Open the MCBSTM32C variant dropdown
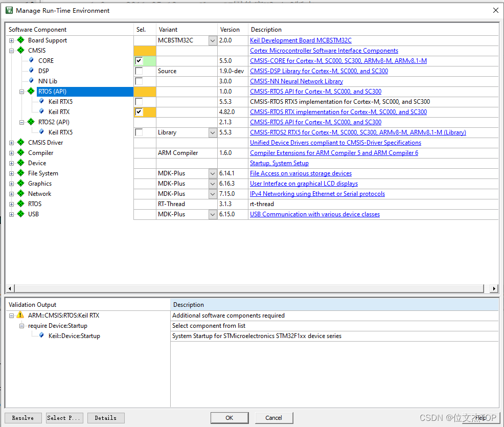Viewport: 504px width, 427px height. pyautogui.click(x=213, y=40)
